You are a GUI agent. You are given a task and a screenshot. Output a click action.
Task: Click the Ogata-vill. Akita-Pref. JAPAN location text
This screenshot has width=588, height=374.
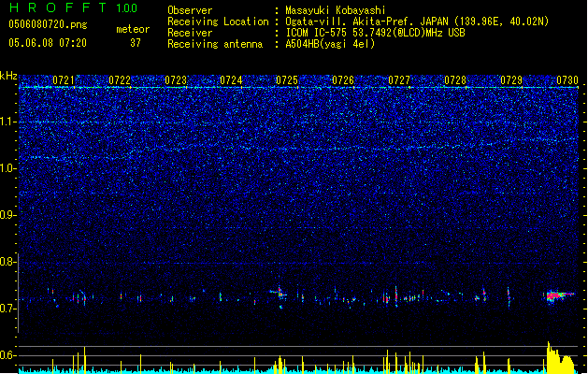(x=417, y=22)
